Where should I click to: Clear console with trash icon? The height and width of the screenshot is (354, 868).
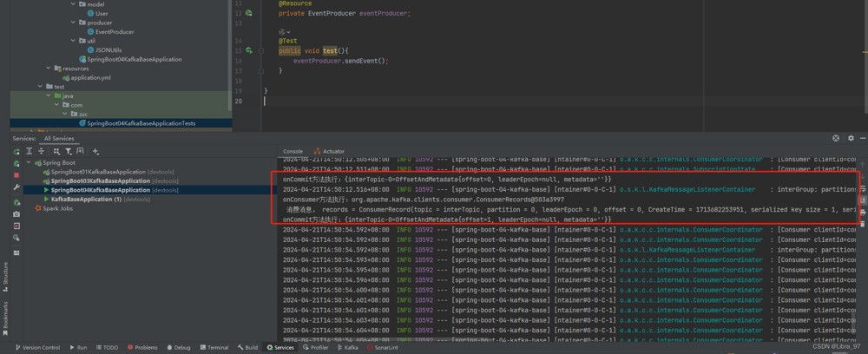tap(863, 224)
